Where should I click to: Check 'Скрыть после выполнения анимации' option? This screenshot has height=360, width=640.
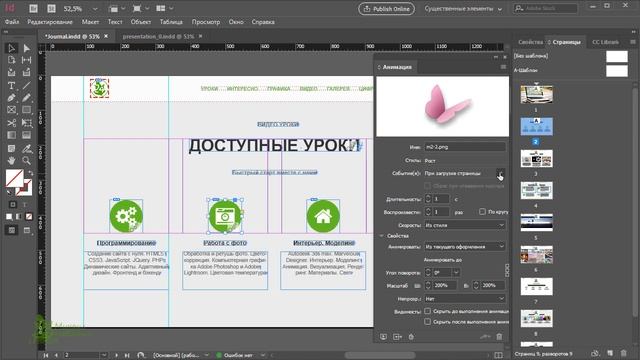pyautogui.click(x=427, y=322)
